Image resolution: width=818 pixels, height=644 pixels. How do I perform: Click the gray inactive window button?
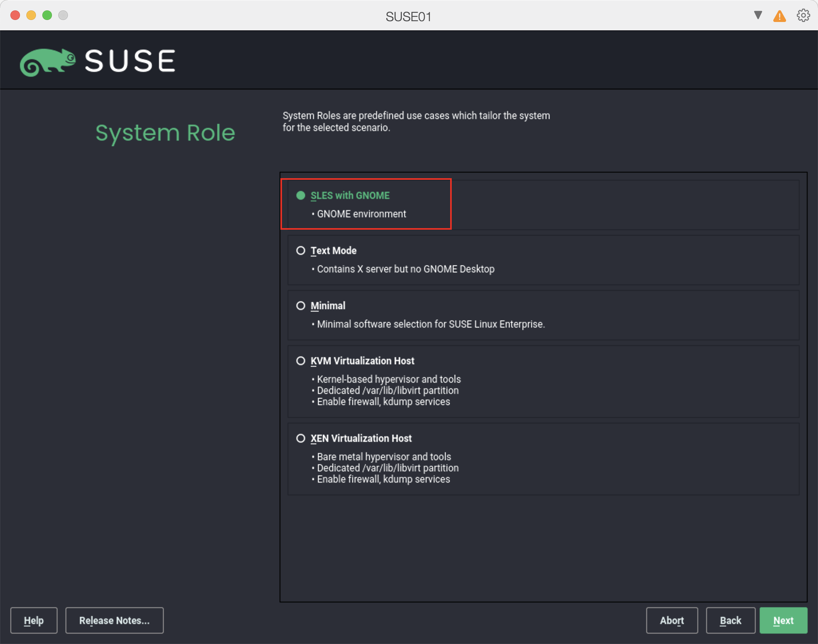click(63, 15)
